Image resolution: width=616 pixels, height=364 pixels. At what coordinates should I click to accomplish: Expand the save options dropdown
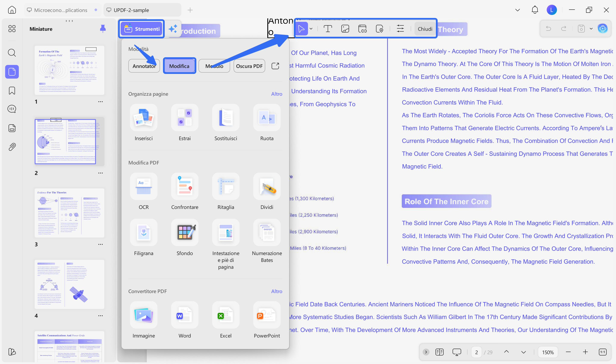click(x=591, y=29)
